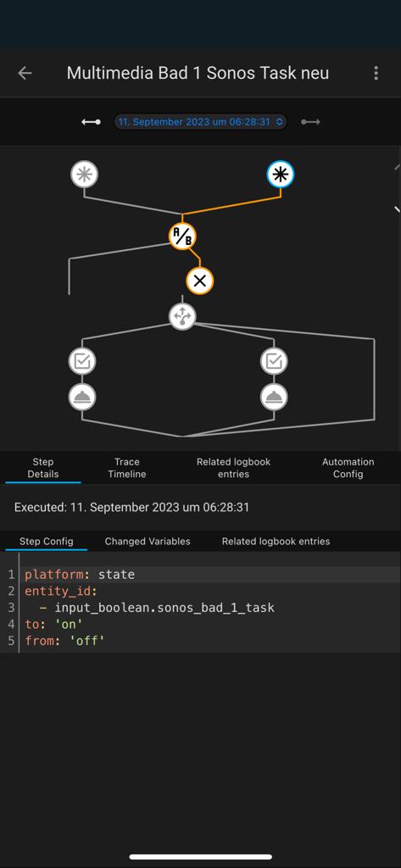Select the right service call bell node
The width and height of the screenshot is (401, 868).
pos(274,397)
